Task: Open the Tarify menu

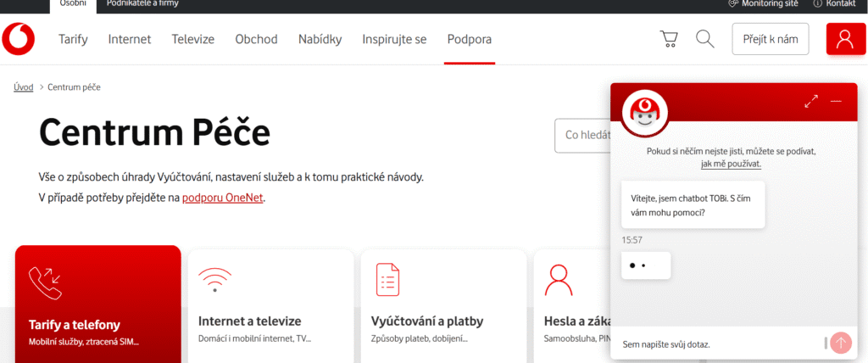Action: tap(73, 39)
